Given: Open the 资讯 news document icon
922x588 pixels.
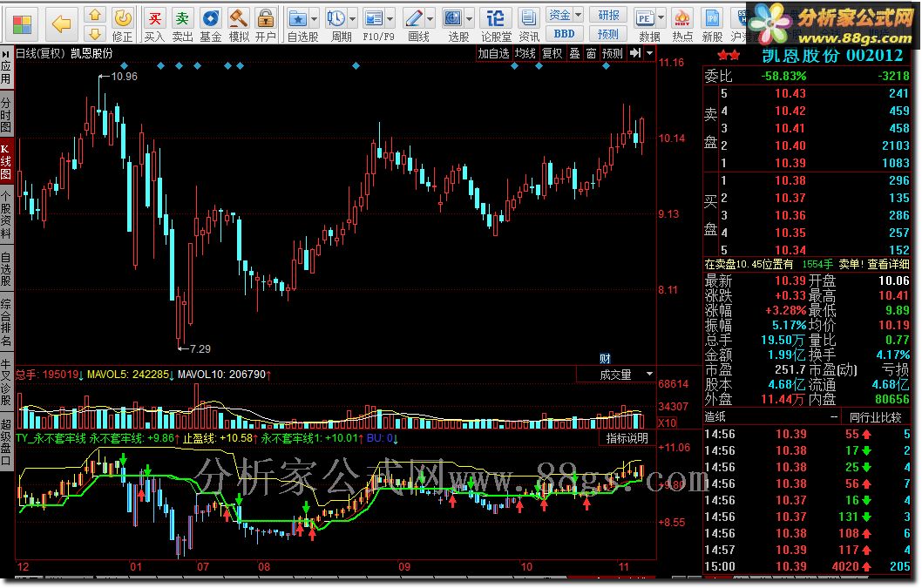Looking at the screenshot, I should click(x=529, y=24).
